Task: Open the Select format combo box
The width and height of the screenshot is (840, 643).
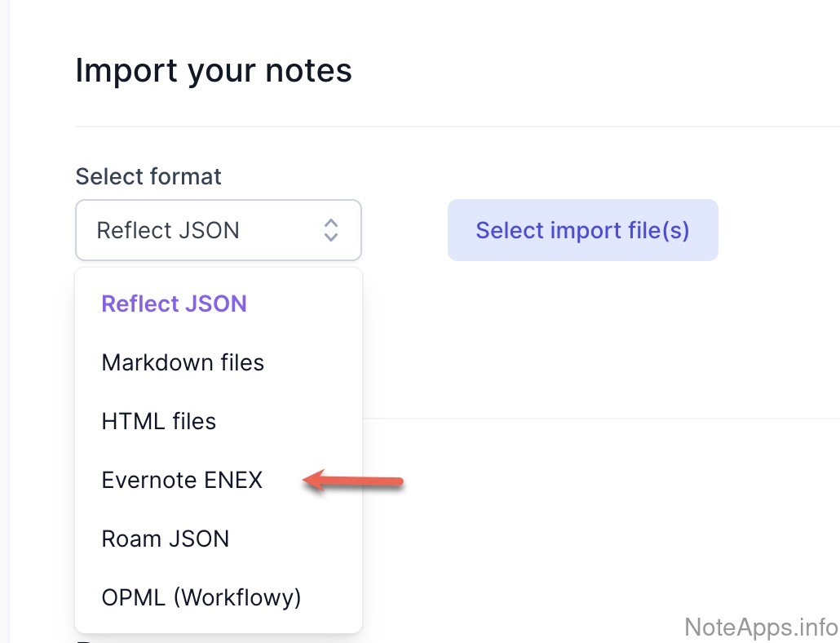Action: 218,230
